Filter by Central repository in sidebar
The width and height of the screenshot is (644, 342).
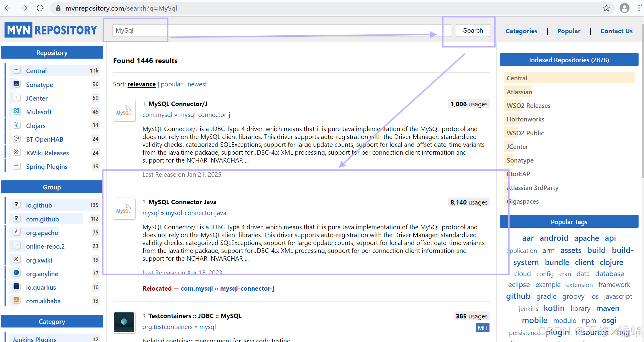[x=36, y=71]
